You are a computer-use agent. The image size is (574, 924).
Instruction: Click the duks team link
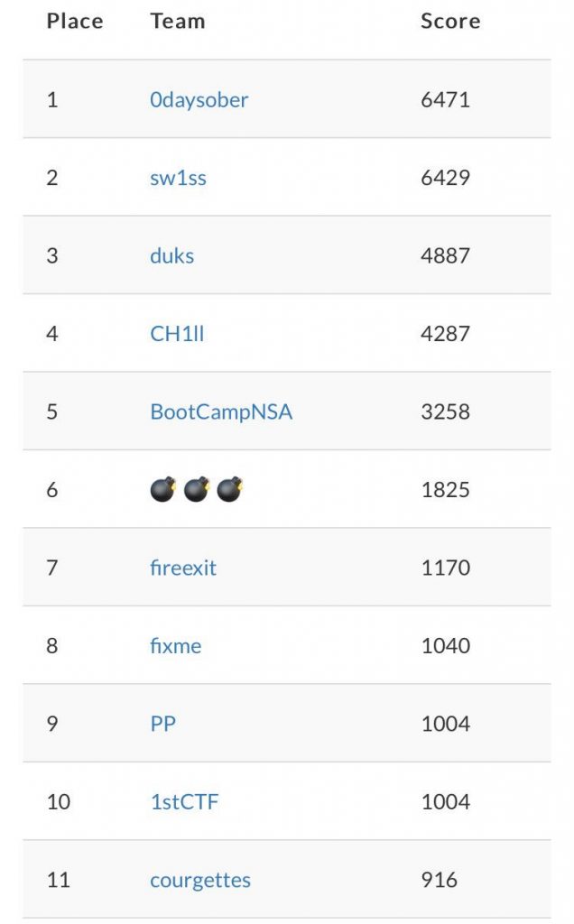171,255
